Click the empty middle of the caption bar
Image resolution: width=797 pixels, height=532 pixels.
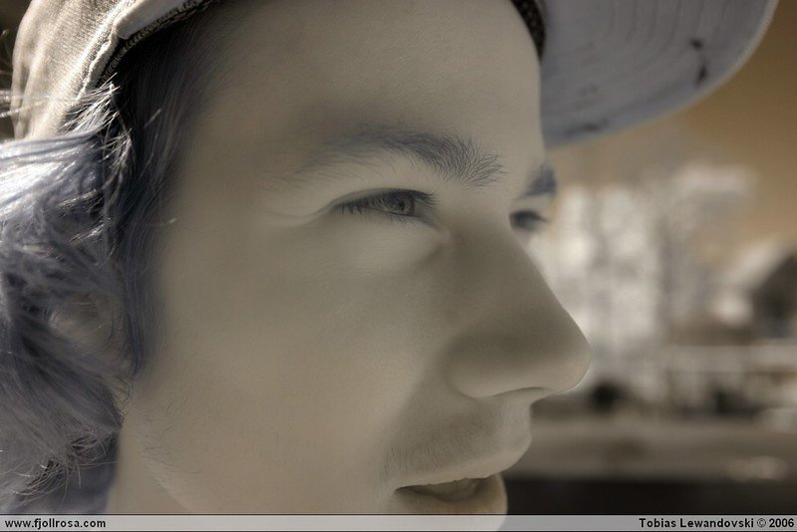pos(369,523)
